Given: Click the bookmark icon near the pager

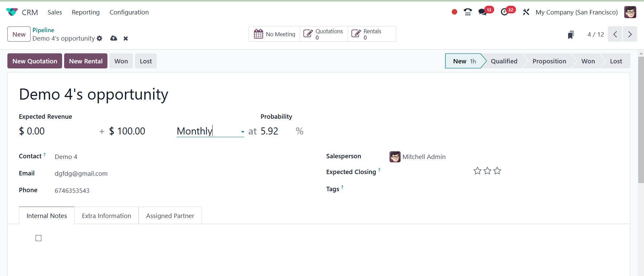Looking at the screenshot, I should (x=570, y=35).
